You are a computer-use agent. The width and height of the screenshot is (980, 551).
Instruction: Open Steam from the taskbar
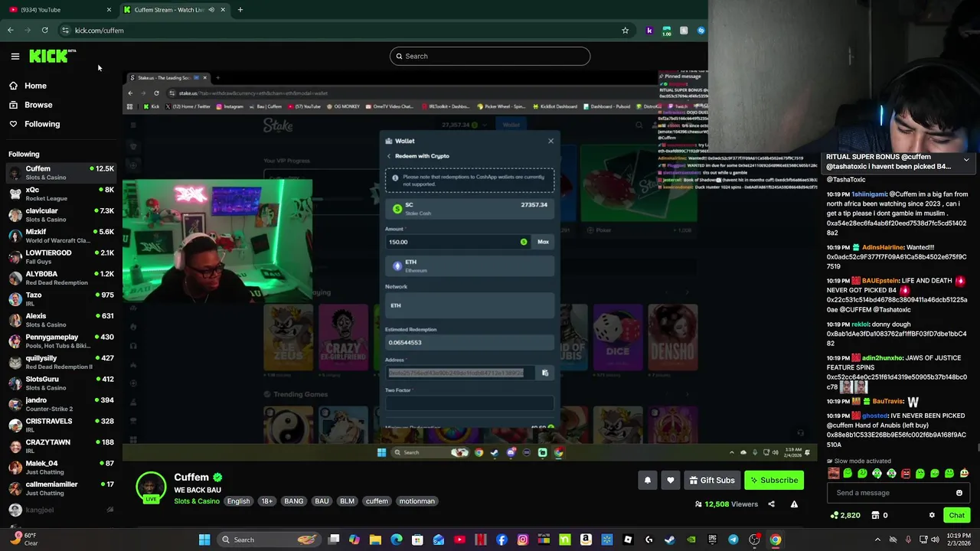tap(670, 540)
